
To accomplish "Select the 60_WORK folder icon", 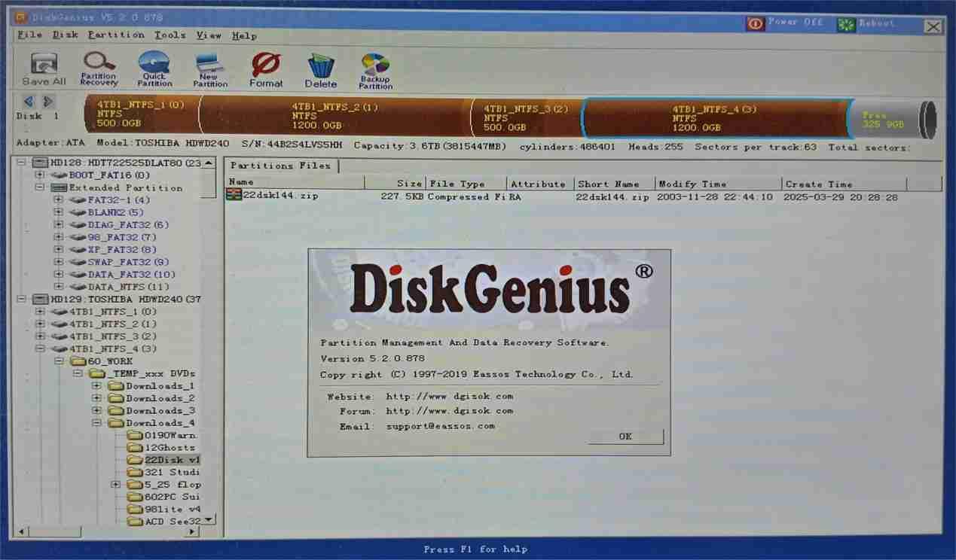I will 78,361.
